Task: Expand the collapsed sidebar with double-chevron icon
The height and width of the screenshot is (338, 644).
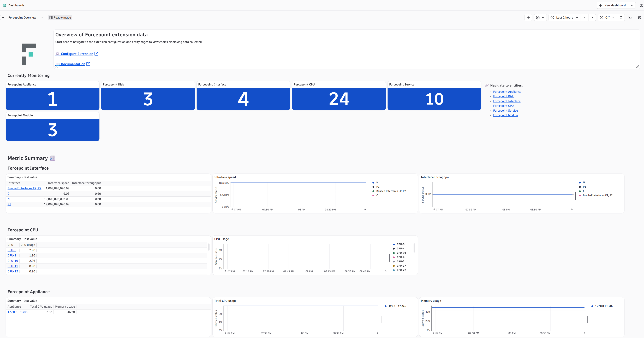Action: point(3,18)
